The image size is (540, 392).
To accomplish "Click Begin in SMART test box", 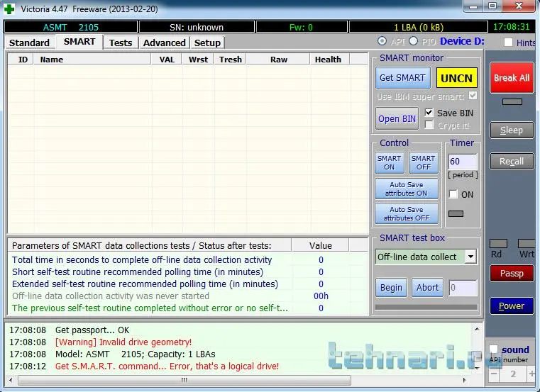I will [391, 287].
